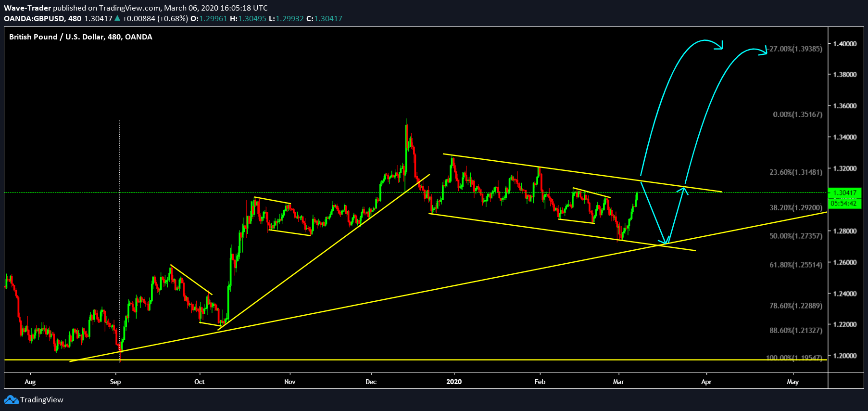Click the Nov label on time axis
The image size is (868, 411).
[290, 382]
